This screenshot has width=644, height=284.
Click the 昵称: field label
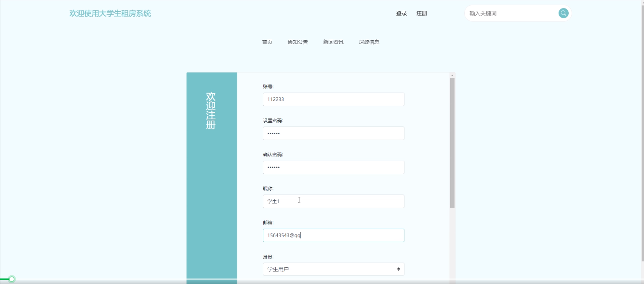click(268, 189)
